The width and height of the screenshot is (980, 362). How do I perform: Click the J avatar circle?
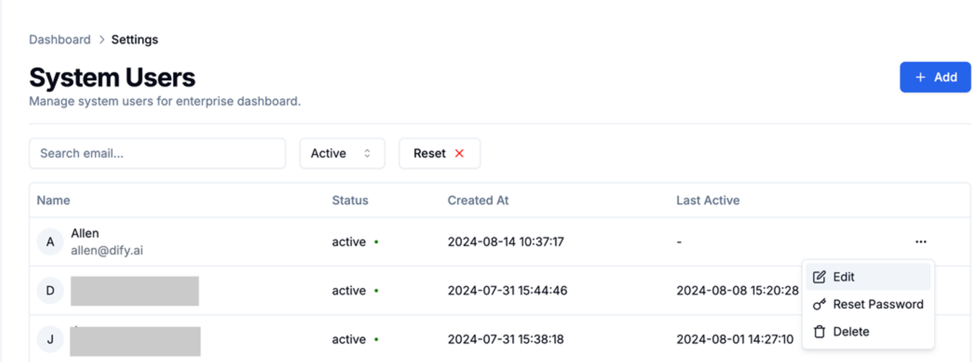50,339
